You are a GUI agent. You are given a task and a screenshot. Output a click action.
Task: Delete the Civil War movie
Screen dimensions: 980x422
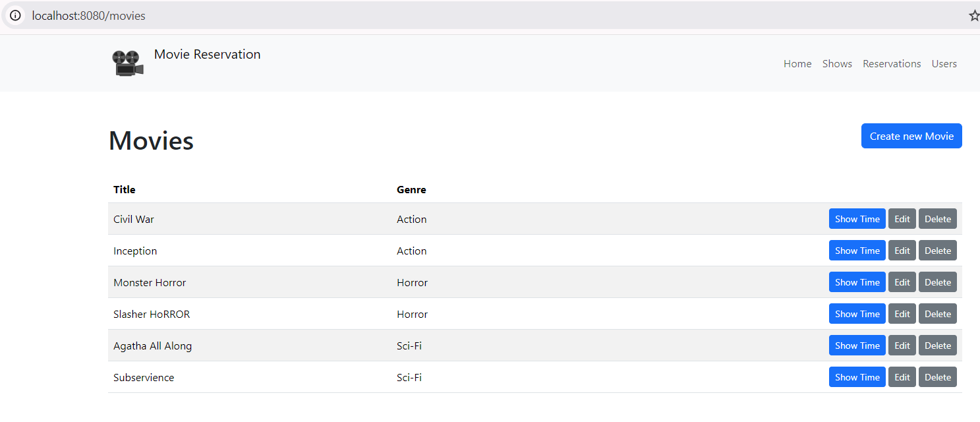[937, 219]
